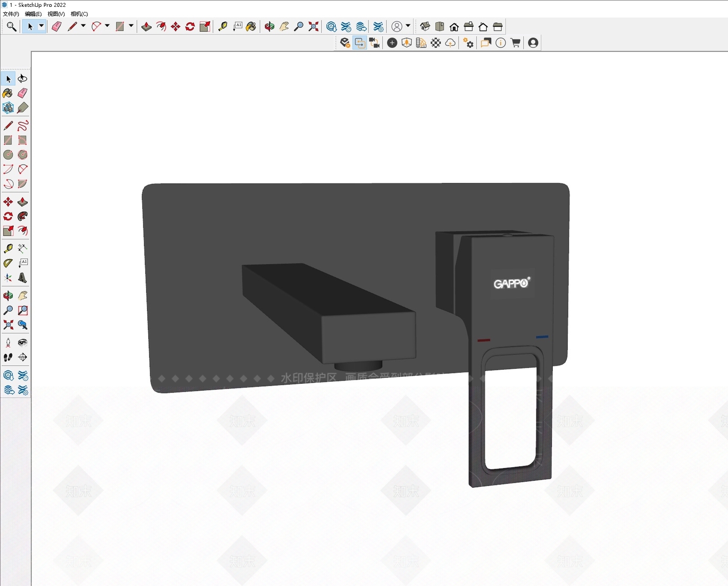
Task: Activate the Zoom Window tool
Action: pos(22,311)
